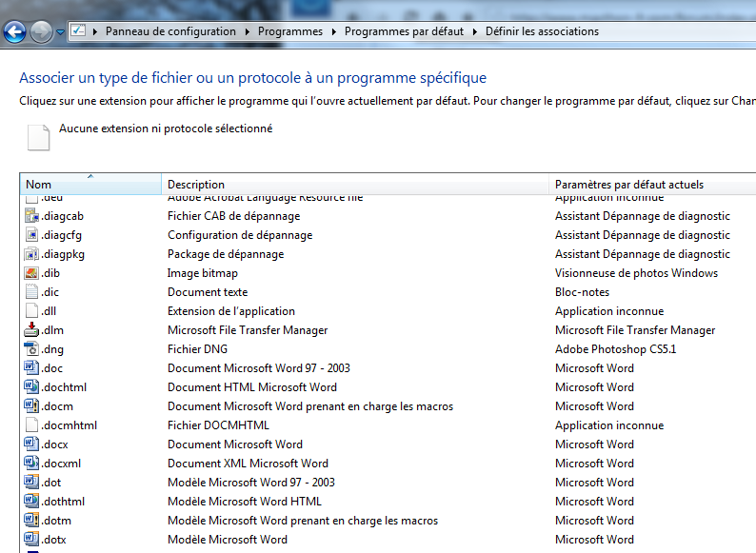The height and width of the screenshot is (553, 756).
Task: Click Microsoft File Transfer Manager default cell
Action: point(635,330)
